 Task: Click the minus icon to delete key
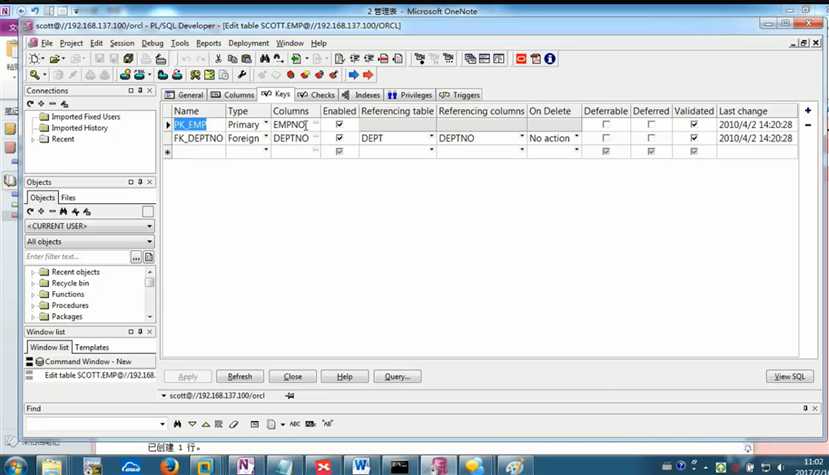pyautogui.click(x=808, y=125)
